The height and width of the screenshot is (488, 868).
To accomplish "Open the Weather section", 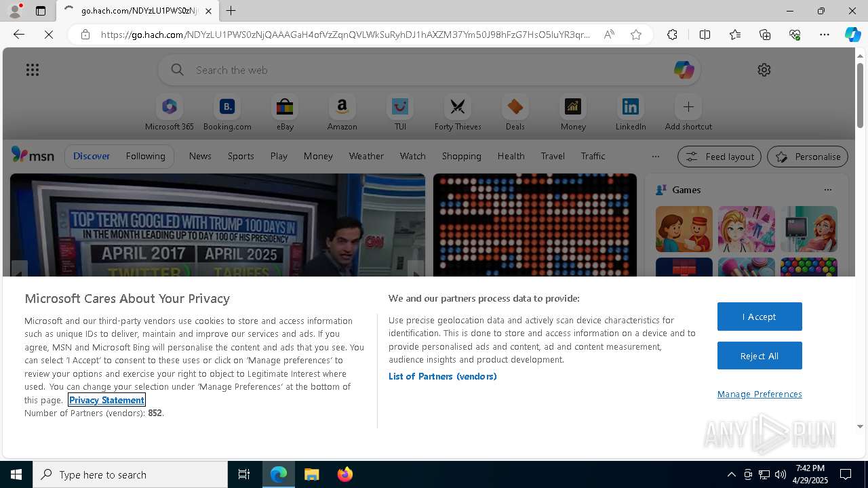I will pos(366,156).
